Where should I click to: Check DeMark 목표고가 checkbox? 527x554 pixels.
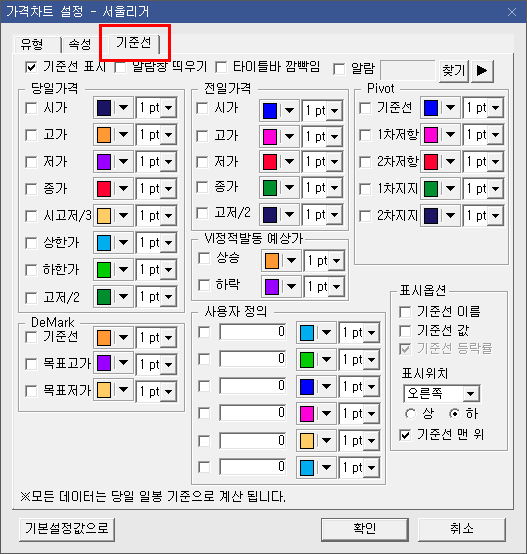(31, 364)
